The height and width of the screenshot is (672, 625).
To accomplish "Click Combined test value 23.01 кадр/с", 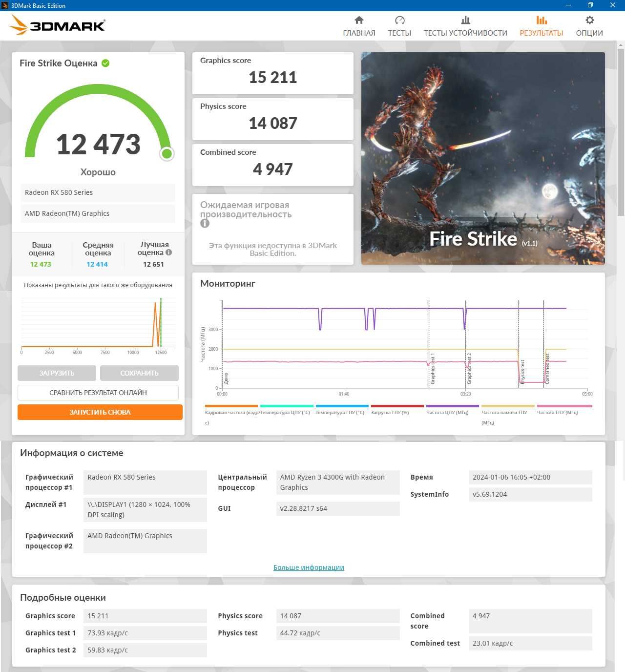I will 530,643.
